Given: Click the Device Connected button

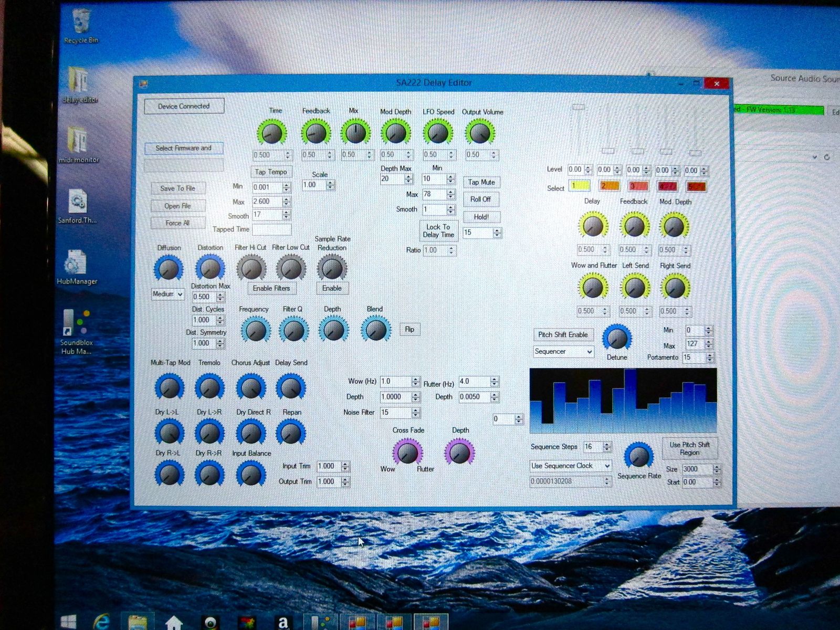Looking at the screenshot, I should point(184,106).
